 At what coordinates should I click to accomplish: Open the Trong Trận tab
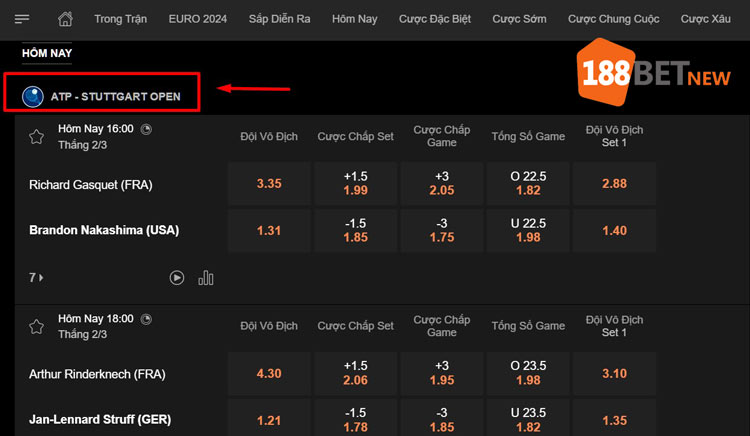121,19
